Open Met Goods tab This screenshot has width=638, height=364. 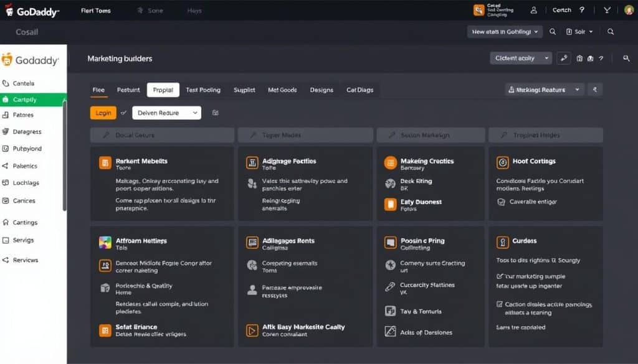282,90
